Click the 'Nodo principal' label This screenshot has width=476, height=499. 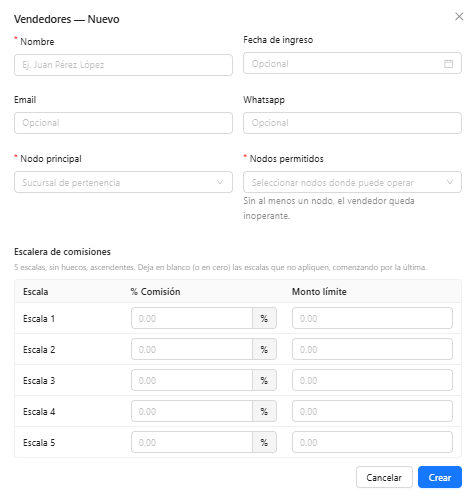51,159
